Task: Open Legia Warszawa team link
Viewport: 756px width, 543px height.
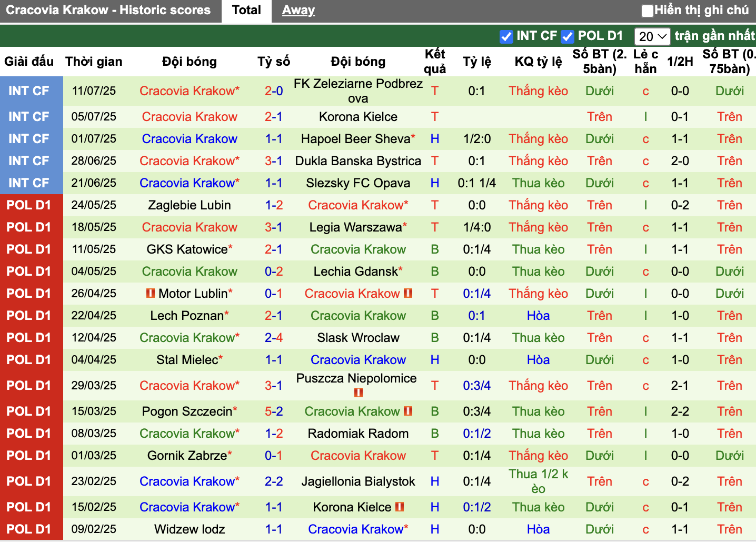Action: click(x=355, y=227)
